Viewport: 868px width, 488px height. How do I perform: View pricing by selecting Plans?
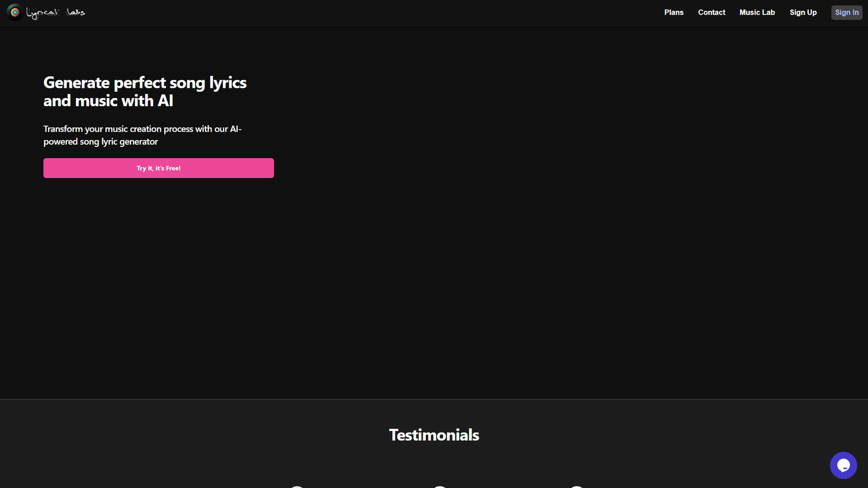674,12
